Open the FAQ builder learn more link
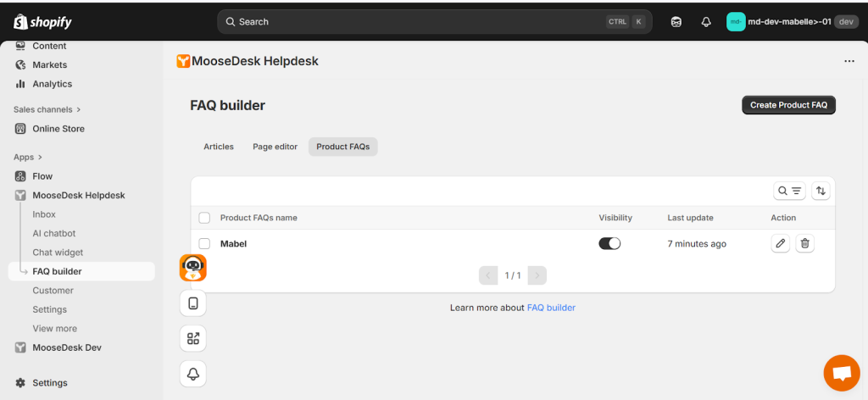The height and width of the screenshot is (400, 868). coord(551,308)
